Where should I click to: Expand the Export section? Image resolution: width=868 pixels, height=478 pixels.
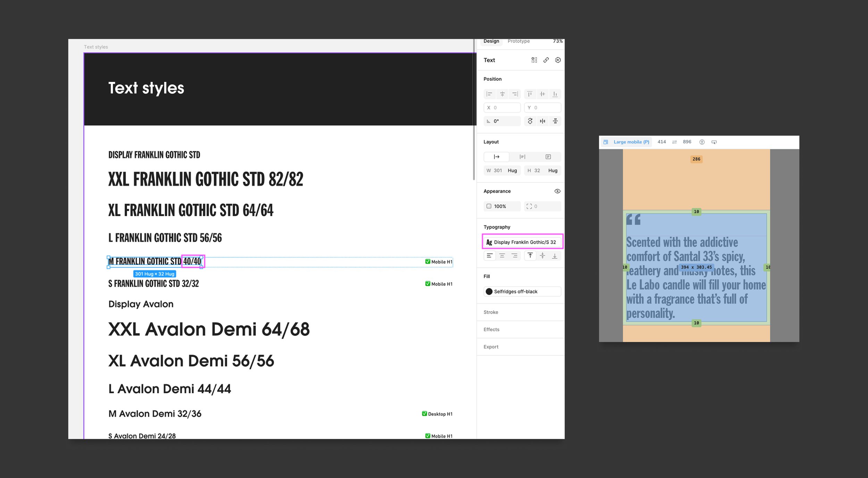coord(491,347)
